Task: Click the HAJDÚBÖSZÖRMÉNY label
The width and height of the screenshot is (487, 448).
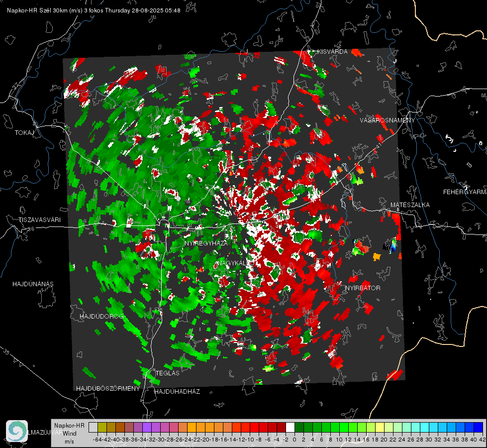Action: (108, 389)
